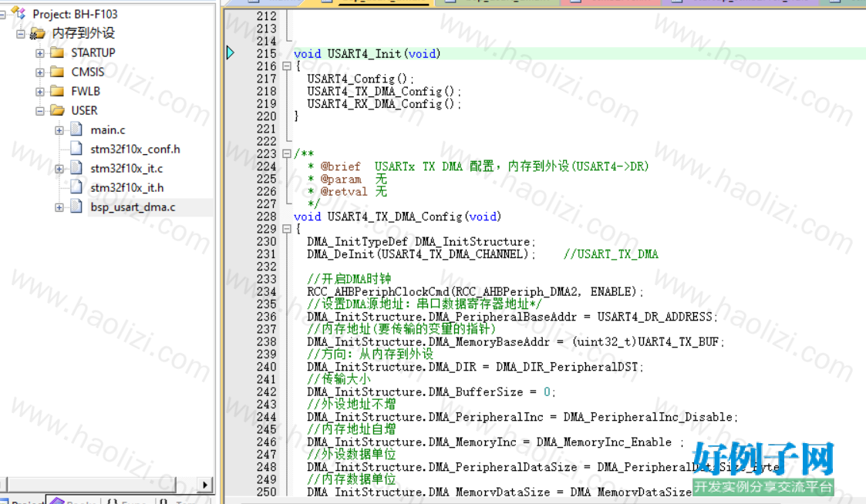
Task: Click the '//方向：从内存到外设' comment
Action: [371, 354]
